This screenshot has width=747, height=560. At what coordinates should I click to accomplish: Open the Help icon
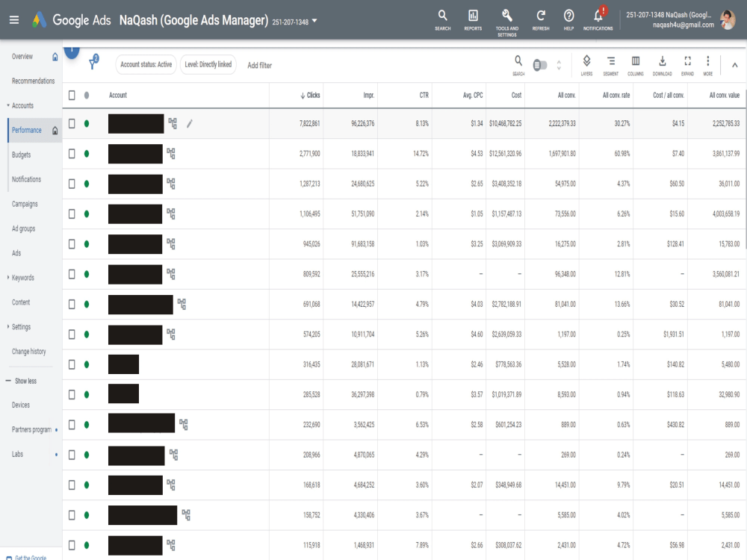click(x=568, y=20)
